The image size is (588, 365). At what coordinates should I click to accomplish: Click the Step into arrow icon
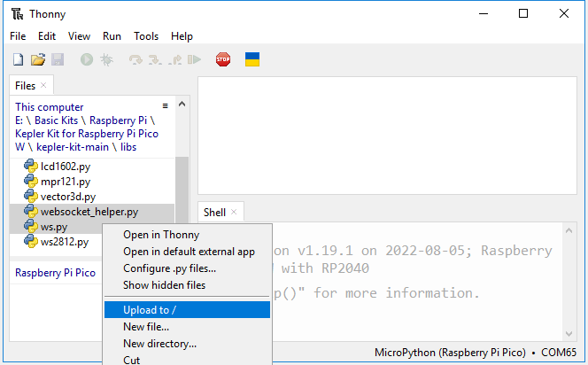coord(155,59)
